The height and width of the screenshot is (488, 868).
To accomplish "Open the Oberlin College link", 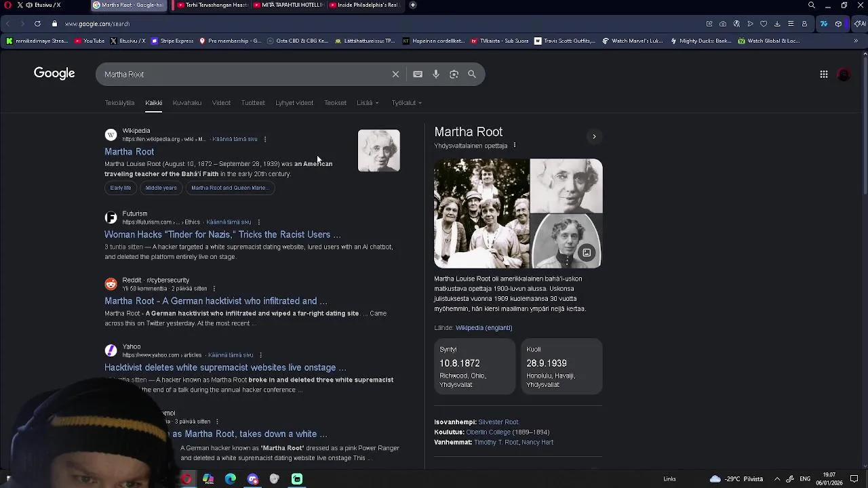I will click(488, 432).
